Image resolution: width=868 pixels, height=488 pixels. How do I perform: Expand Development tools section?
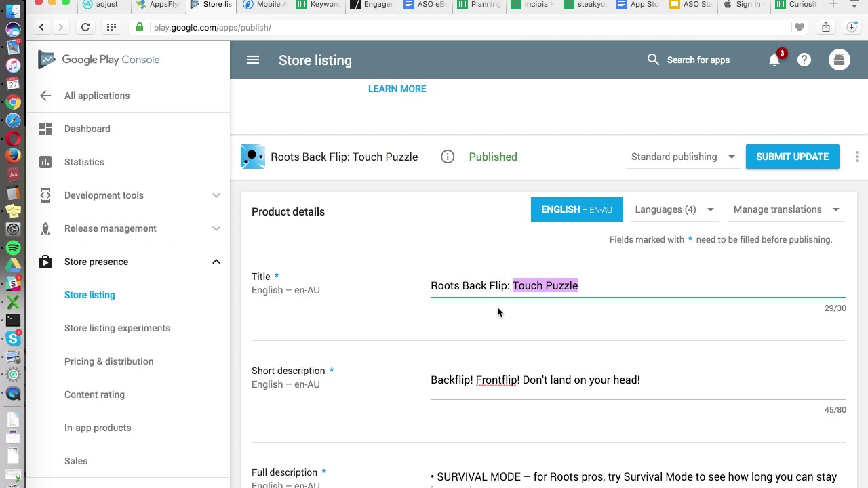(216, 195)
